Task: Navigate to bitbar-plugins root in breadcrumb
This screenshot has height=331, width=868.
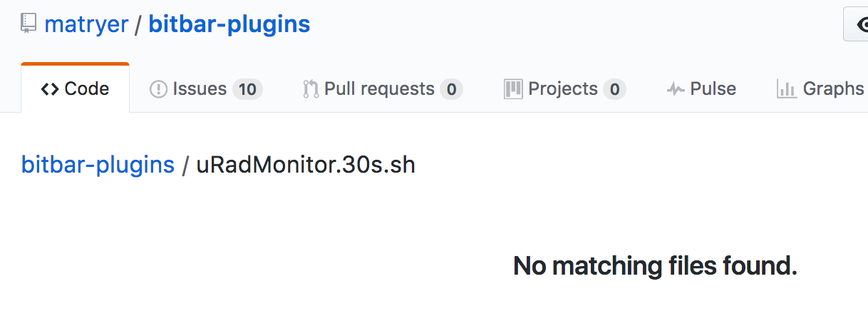Action: pyautogui.click(x=98, y=165)
